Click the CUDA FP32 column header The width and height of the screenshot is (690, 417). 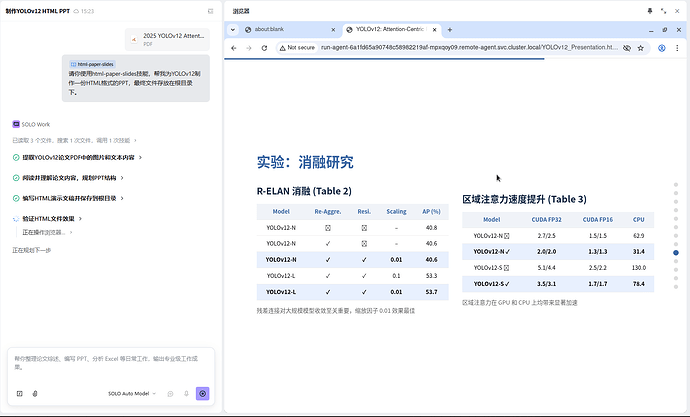click(x=546, y=219)
